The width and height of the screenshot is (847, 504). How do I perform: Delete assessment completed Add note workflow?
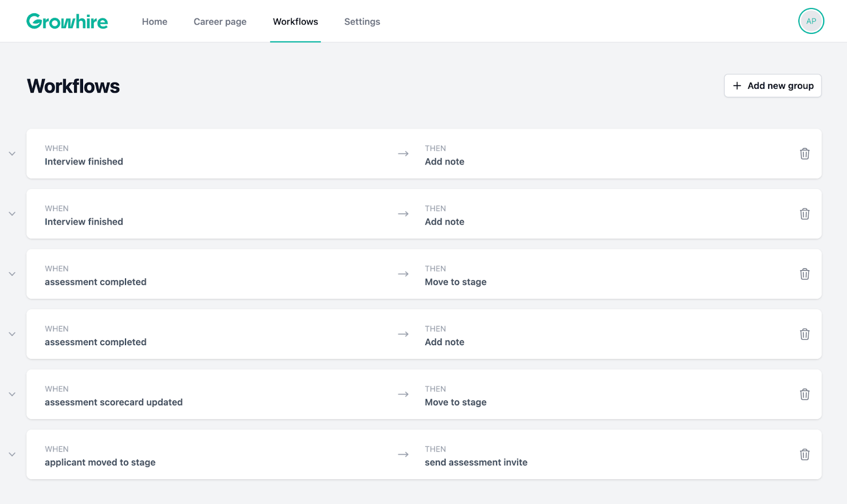point(805,334)
